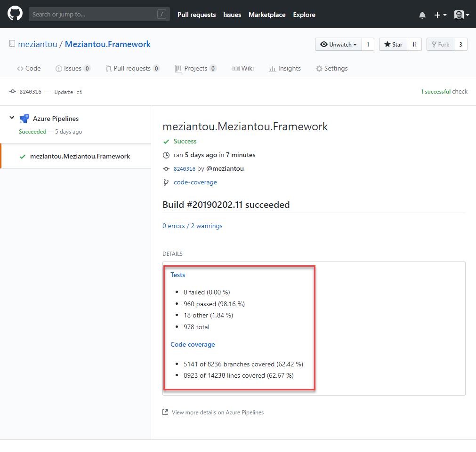Collapse the Azure Pipelines check group
The width and height of the screenshot is (476, 452).
pyautogui.click(x=12, y=118)
